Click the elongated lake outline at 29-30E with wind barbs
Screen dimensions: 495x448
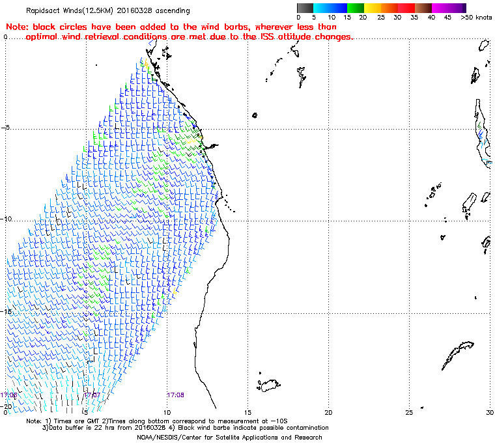(483, 134)
